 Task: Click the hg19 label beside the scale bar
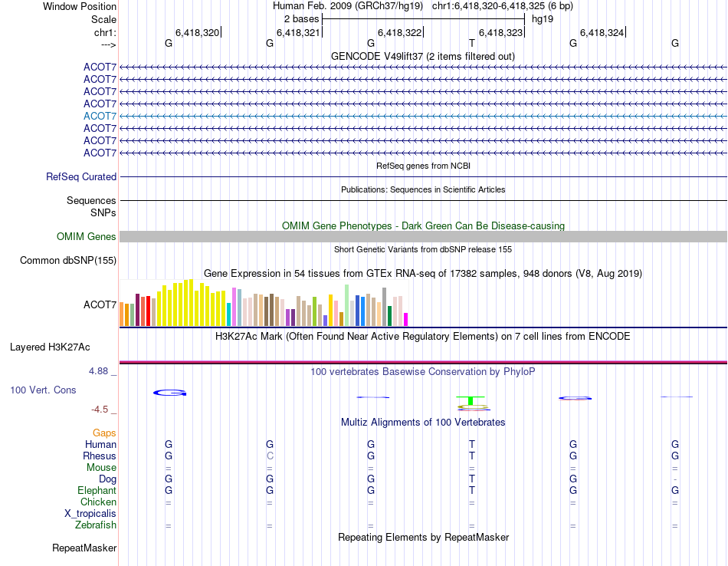pos(543,19)
